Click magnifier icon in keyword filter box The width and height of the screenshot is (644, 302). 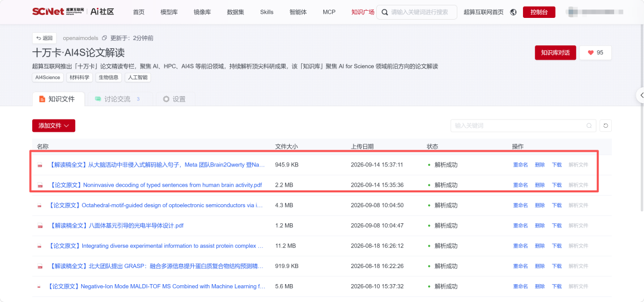[x=589, y=126]
